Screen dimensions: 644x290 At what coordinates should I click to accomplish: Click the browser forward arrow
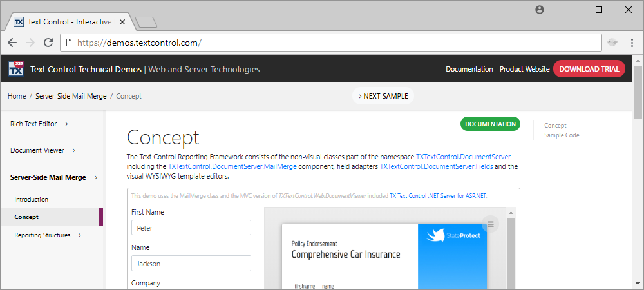click(x=30, y=43)
